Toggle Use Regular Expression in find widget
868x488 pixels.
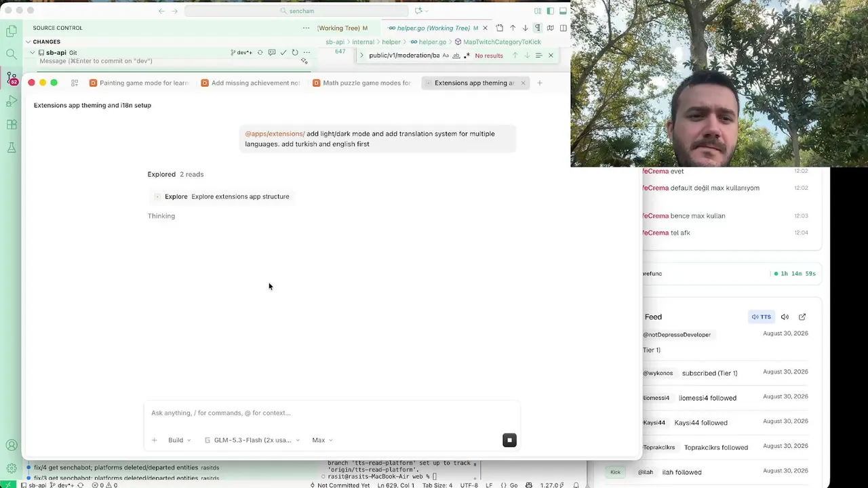467,56
